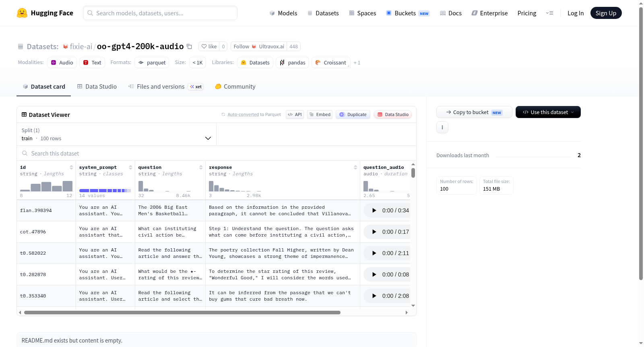This screenshot has height=347, width=644.
Task: Select the cell 'cot.47896'
Action: [x=46, y=232]
